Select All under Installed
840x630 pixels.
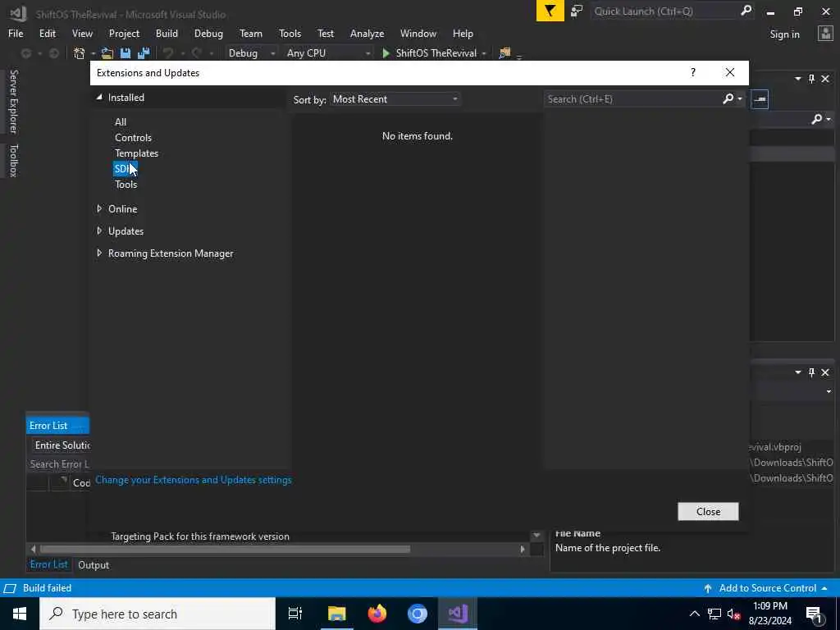pos(121,121)
